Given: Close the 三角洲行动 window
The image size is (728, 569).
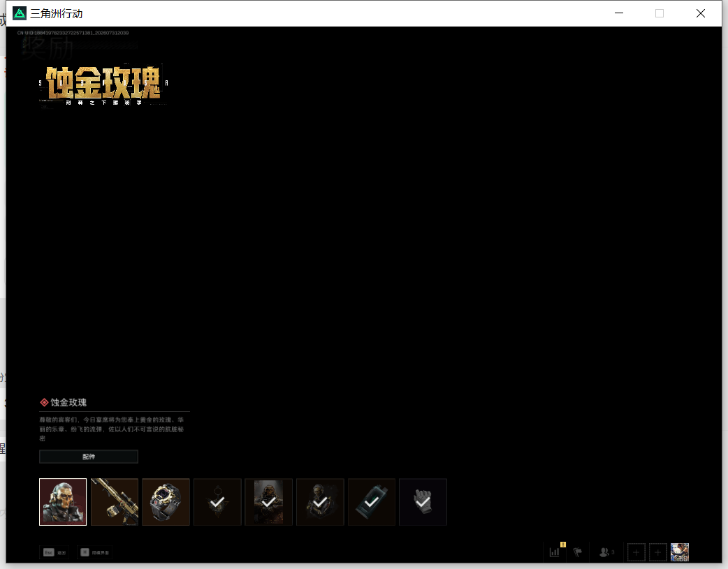Looking at the screenshot, I should tap(701, 13).
